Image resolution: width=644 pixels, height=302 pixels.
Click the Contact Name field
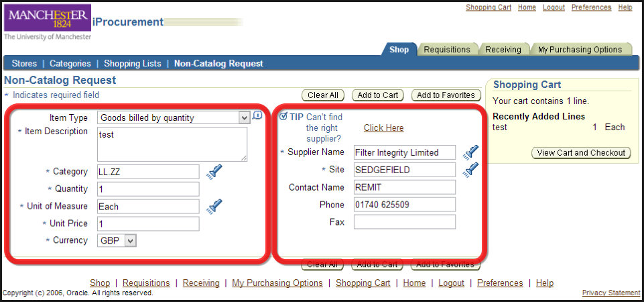pyautogui.click(x=405, y=187)
